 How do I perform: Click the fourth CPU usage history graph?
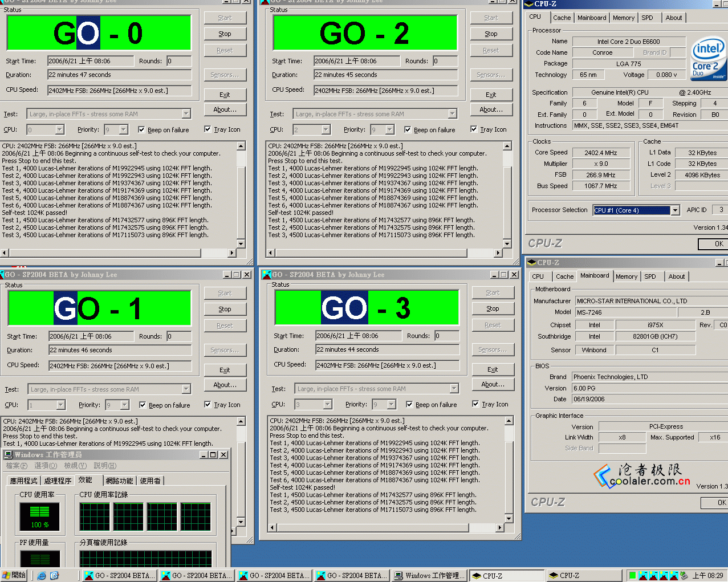[196, 516]
